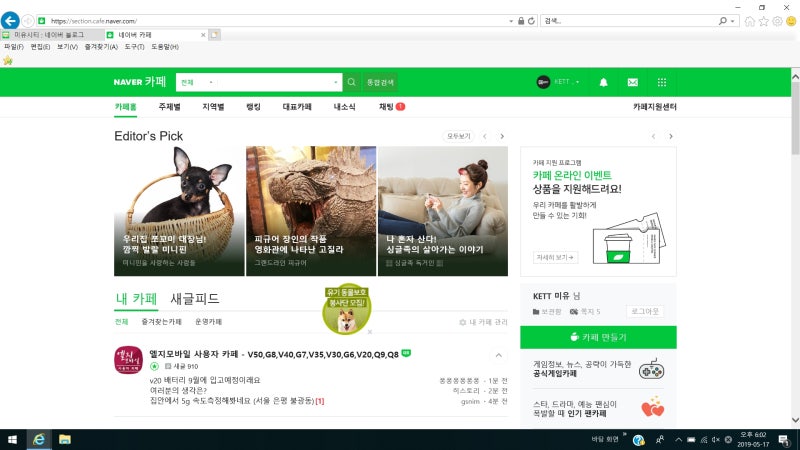Open 내 카페 관리 link
The width and height of the screenshot is (800, 450).
[x=483, y=322]
